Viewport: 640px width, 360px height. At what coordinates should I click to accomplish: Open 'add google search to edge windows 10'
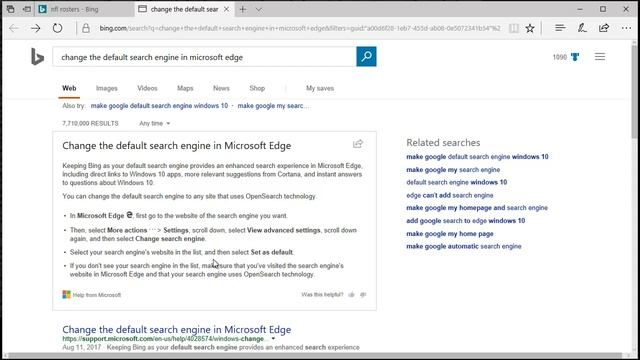tap(466, 221)
